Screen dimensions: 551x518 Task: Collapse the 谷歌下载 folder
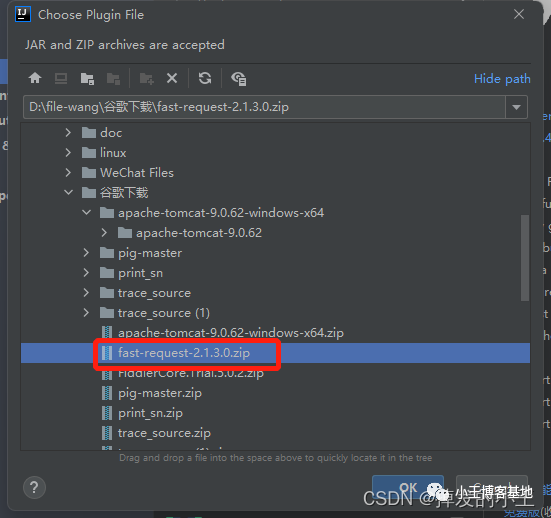tap(68, 192)
